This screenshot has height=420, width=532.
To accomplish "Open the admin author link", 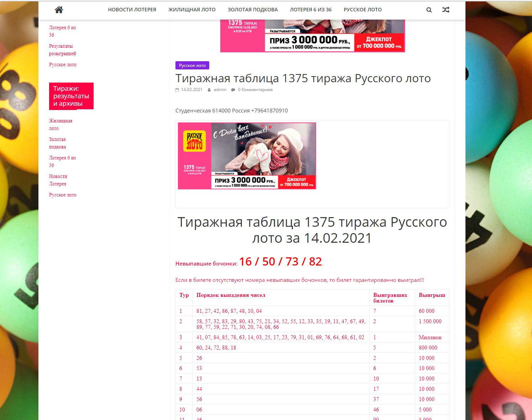I will click(220, 90).
